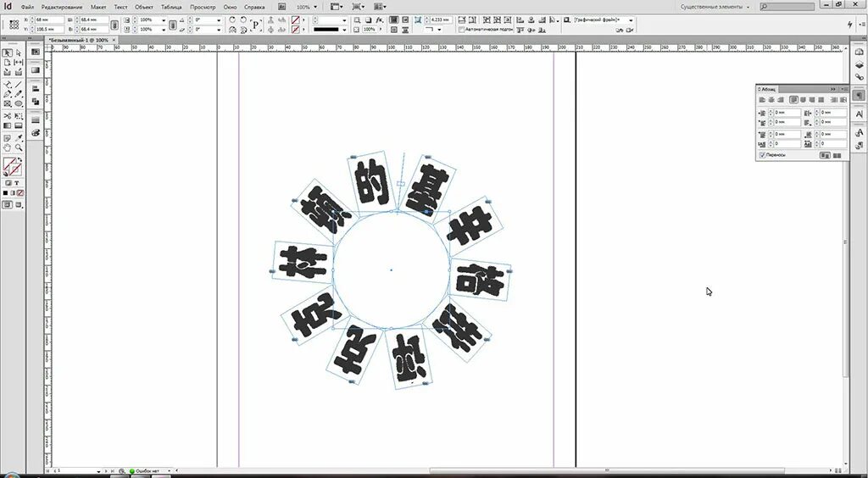Select the Direct Selection tool
Image resolution: width=868 pixels, height=478 pixels.
[x=19, y=53]
